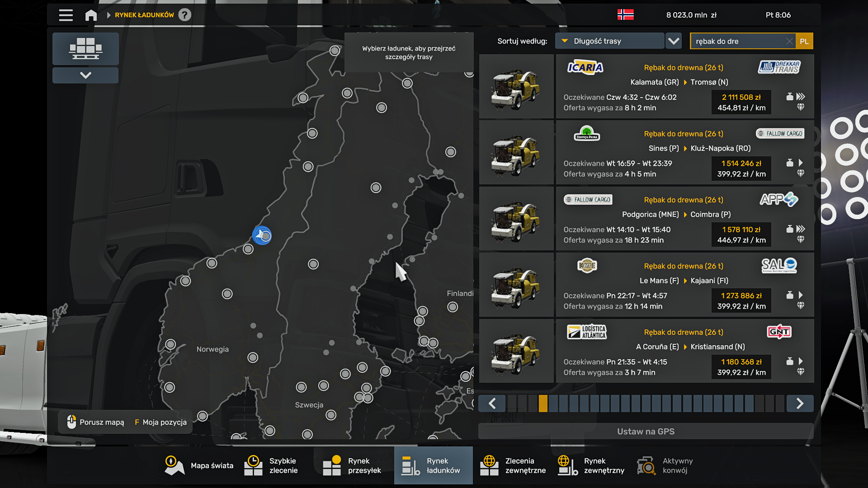Switch to Szybkie zlecenie tab

[x=272, y=465]
